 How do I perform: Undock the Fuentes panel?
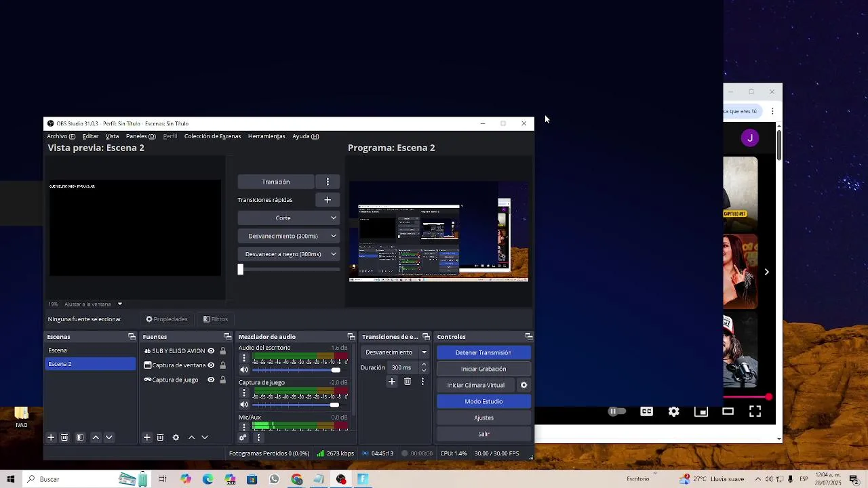tap(228, 337)
